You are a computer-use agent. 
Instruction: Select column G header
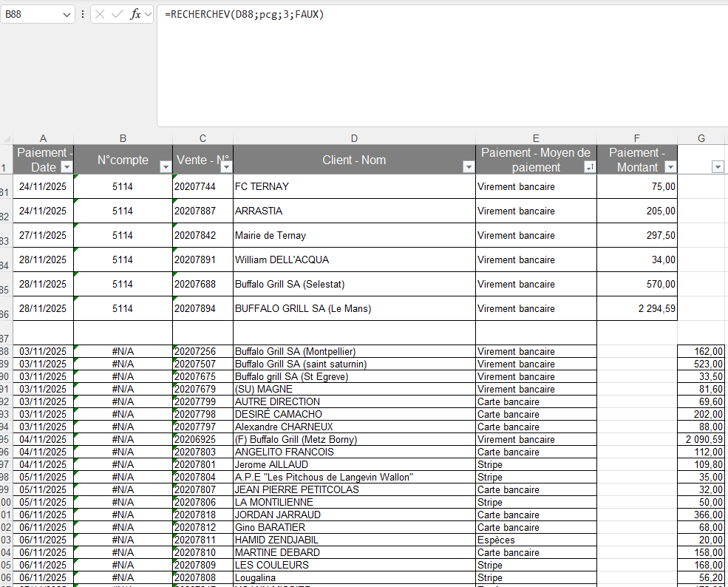(x=701, y=138)
